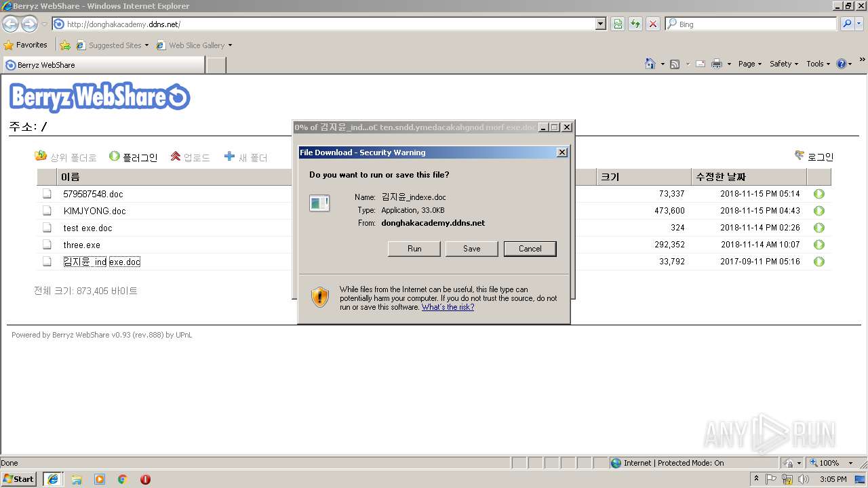Image resolution: width=868 pixels, height=488 pixels.
Task: Open the Safety menu
Action: point(784,64)
